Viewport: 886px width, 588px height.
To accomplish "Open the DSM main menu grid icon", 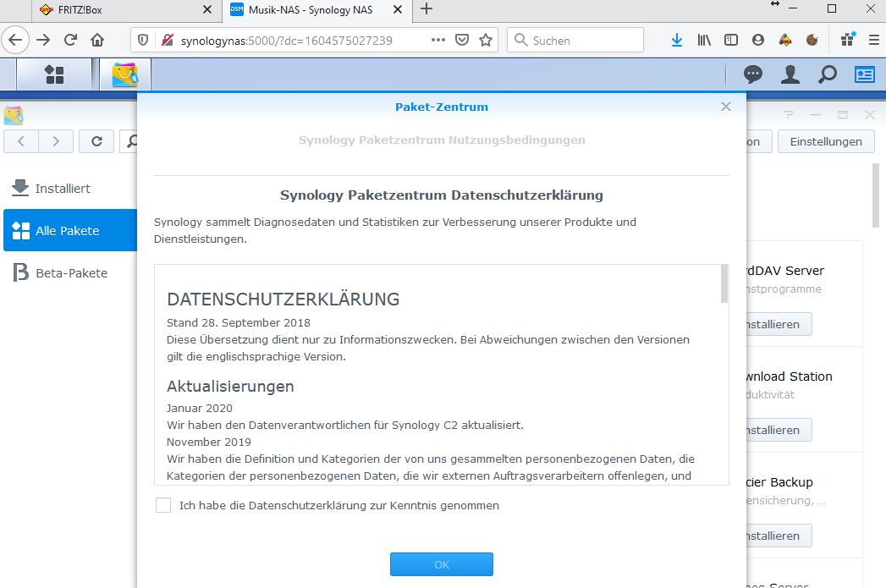I will click(54, 74).
